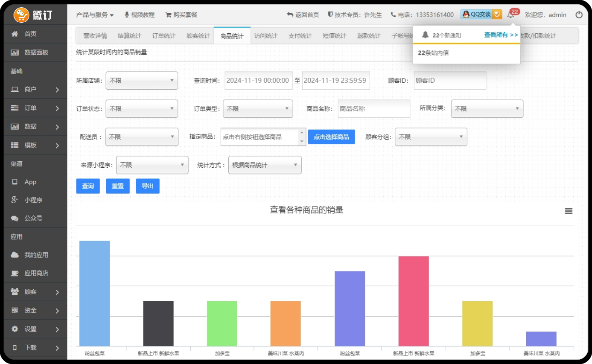Screen dimensions: 592x364
Task: Click the 模板 list icon
Action: tap(15, 145)
